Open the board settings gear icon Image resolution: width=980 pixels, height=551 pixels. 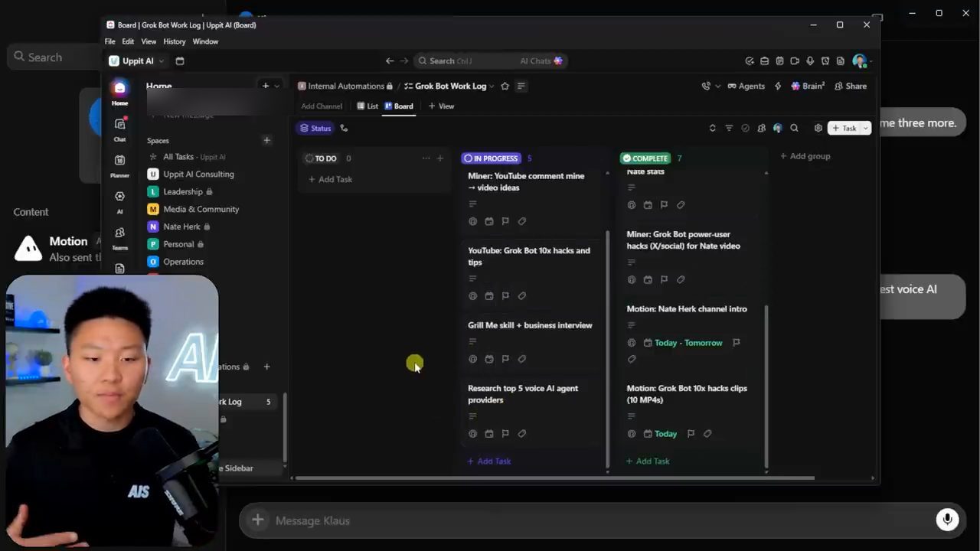tap(818, 129)
